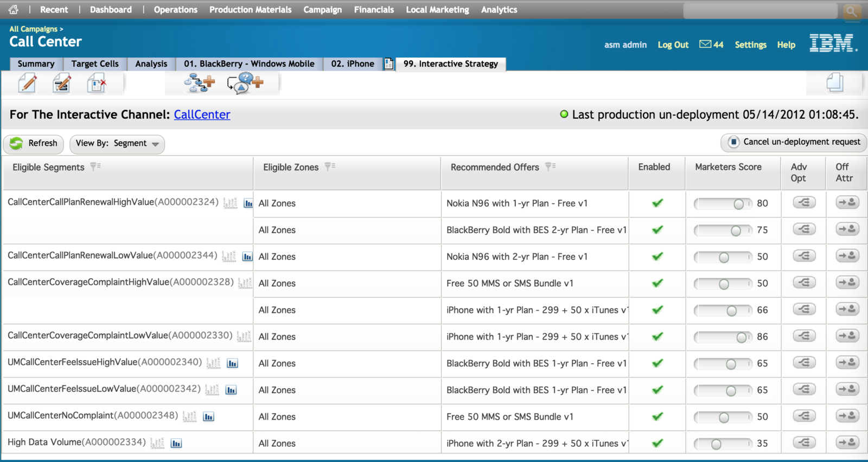Image resolution: width=868 pixels, height=462 pixels.
Task: Open offer attributes for iPhone 2-yr Plan row
Action: click(847, 442)
